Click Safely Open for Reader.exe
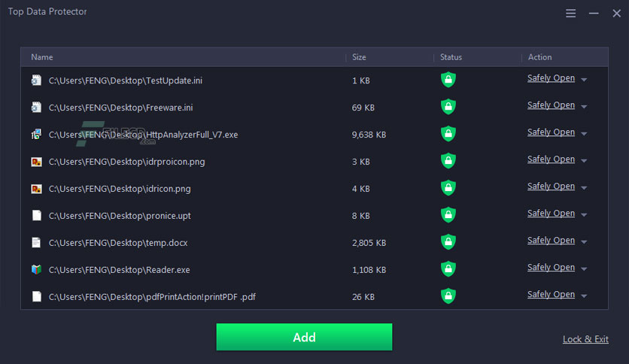 click(x=551, y=268)
